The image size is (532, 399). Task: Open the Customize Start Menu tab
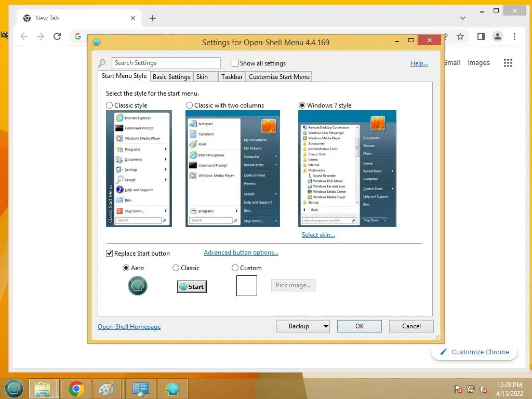279,77
